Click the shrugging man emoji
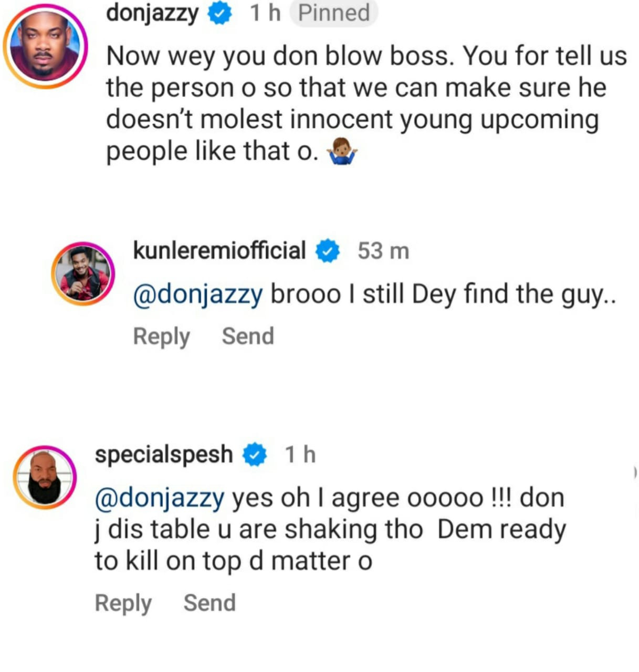639x672 pixels. click(342, 153)
